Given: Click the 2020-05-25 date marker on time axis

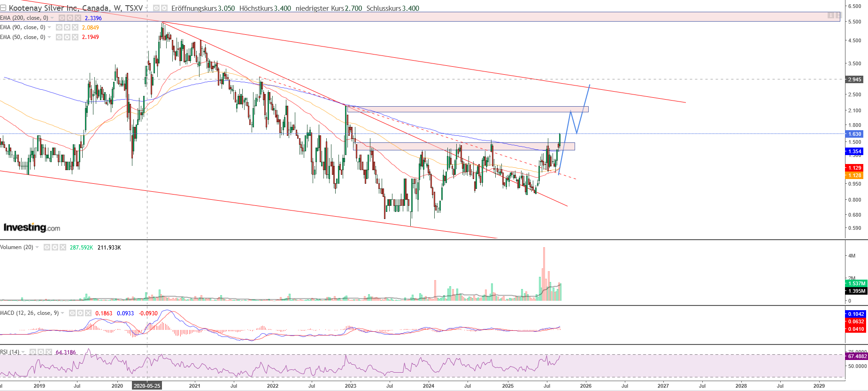Looking at the screenshot, I should tap(147, 386).
